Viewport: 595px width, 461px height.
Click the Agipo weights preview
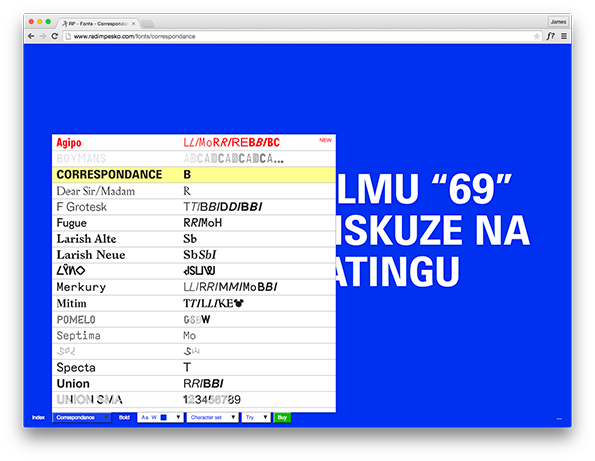(231, 143)
